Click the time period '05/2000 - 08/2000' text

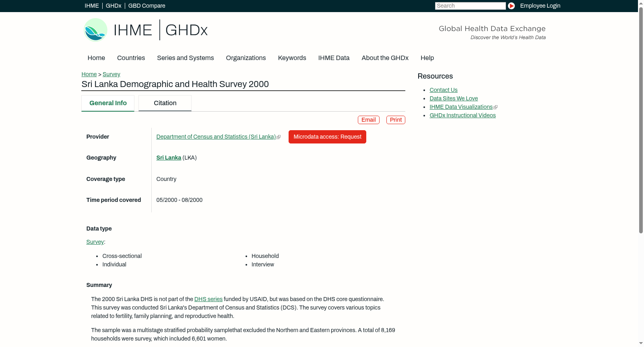180,200
